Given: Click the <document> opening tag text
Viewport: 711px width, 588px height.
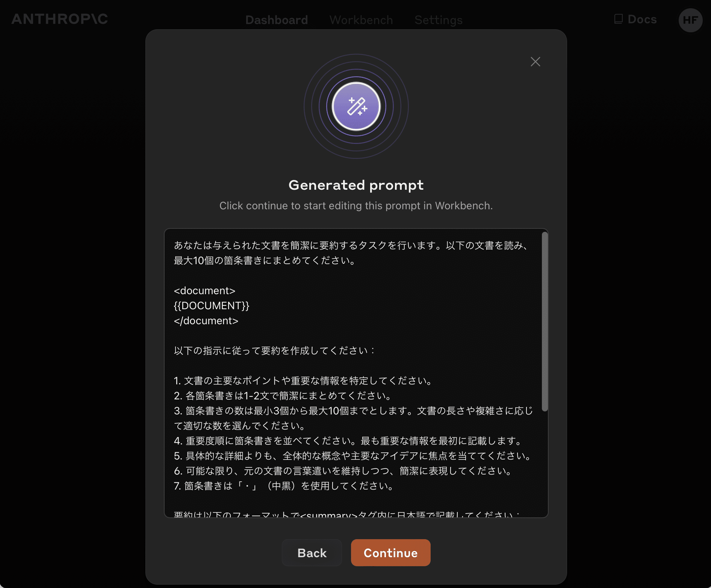Looking at the screenshot, I should [204, 290].
